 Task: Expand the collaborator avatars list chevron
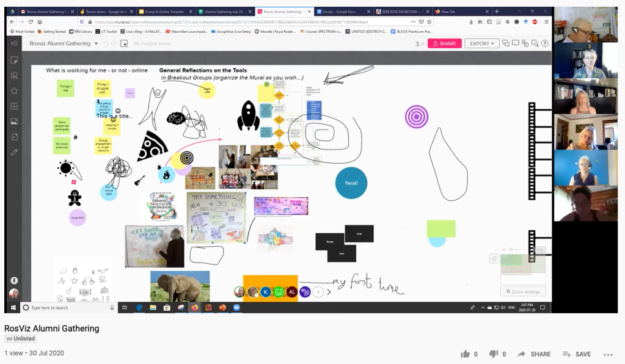329,292
